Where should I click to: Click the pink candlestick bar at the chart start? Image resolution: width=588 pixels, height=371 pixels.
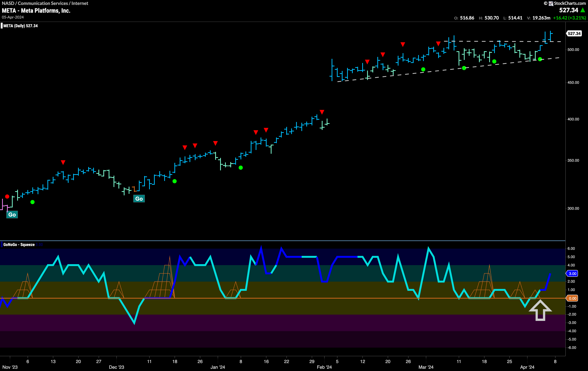[x=2, y=205]
